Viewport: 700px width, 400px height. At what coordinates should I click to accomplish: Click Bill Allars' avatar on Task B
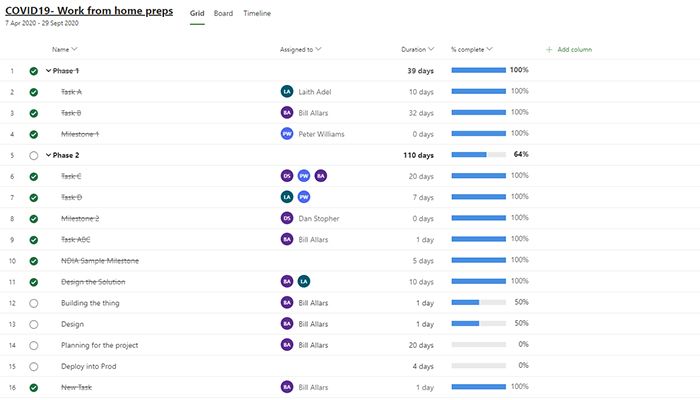tap(288, 113)
